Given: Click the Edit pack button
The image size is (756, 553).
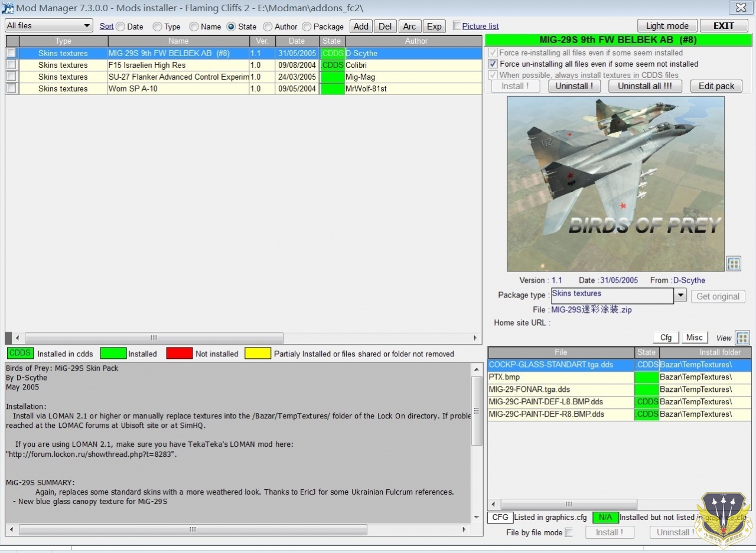Looking at the screenshot, I should 716,86.
